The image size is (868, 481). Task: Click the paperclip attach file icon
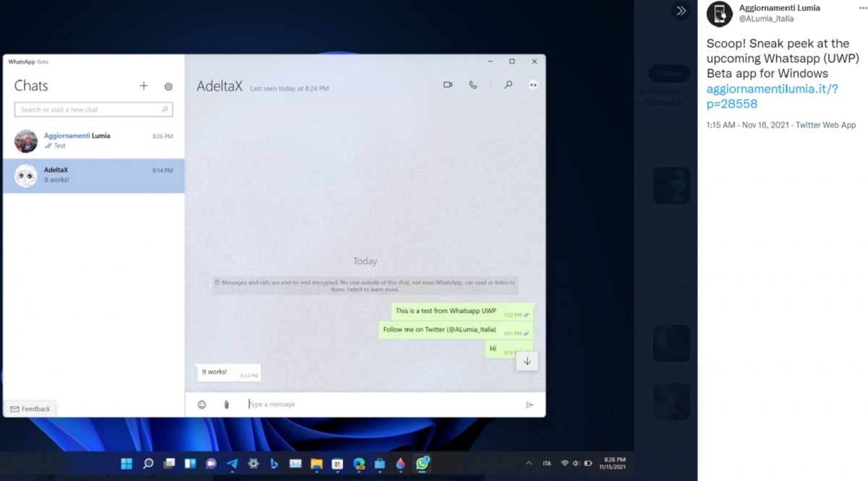point(226,404)
